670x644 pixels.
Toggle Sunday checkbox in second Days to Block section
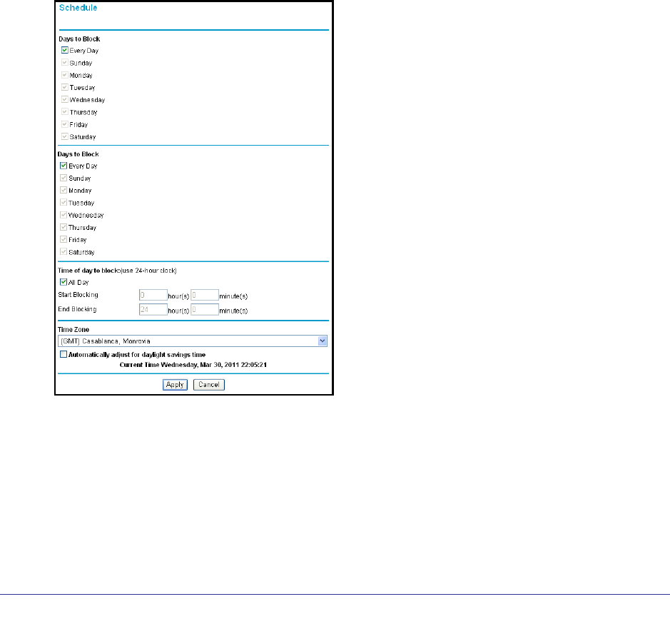point(64,178)
